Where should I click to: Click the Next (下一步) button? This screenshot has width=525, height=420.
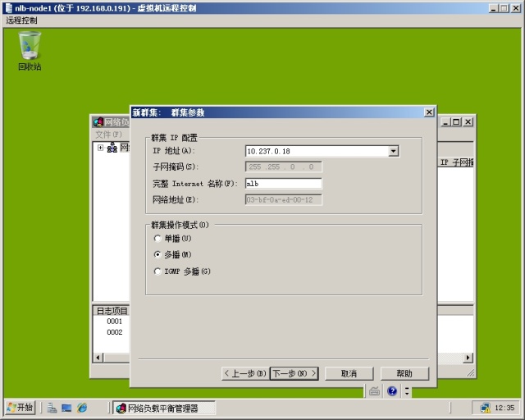tap(294, 373)
